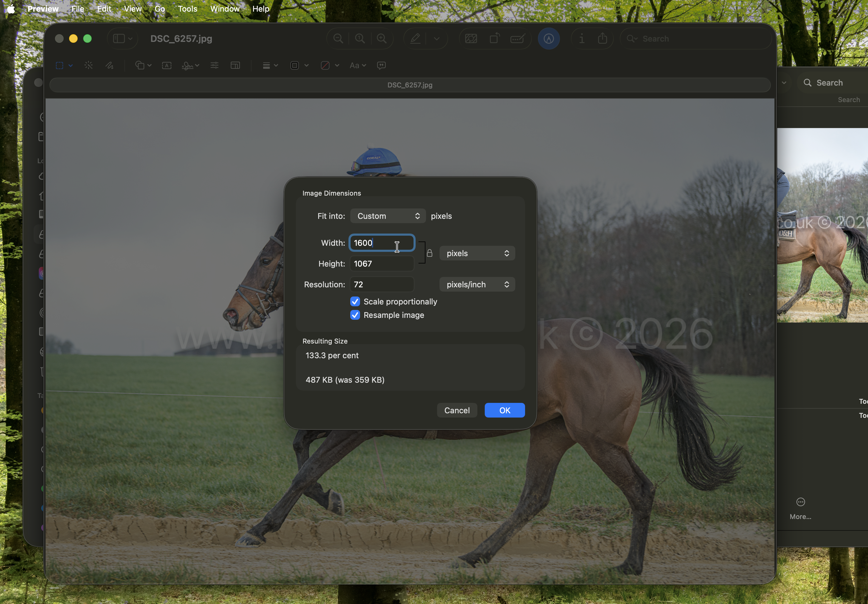868x604 pixels.
Task: Toggle the width-height lock icon
Action: [x=430, y=253]
